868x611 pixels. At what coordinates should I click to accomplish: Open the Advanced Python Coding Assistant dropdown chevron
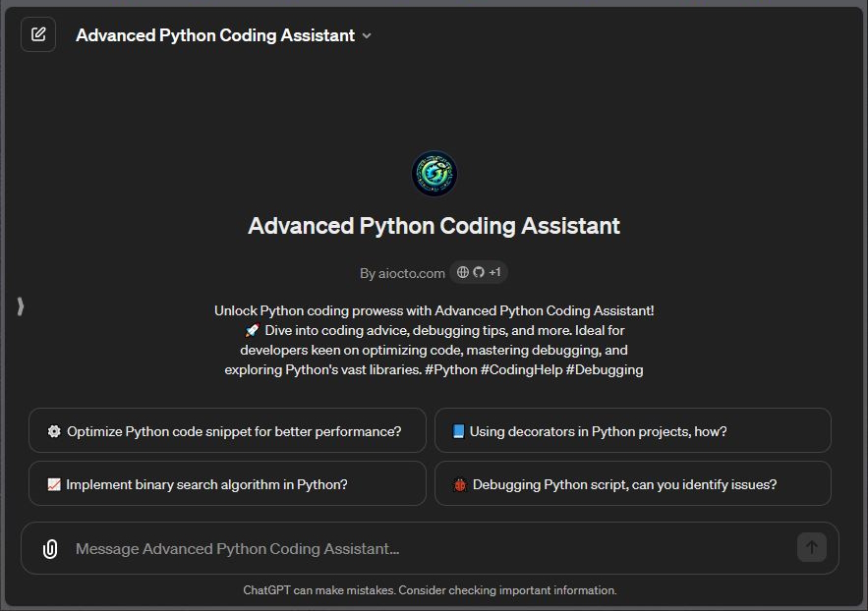366,34
